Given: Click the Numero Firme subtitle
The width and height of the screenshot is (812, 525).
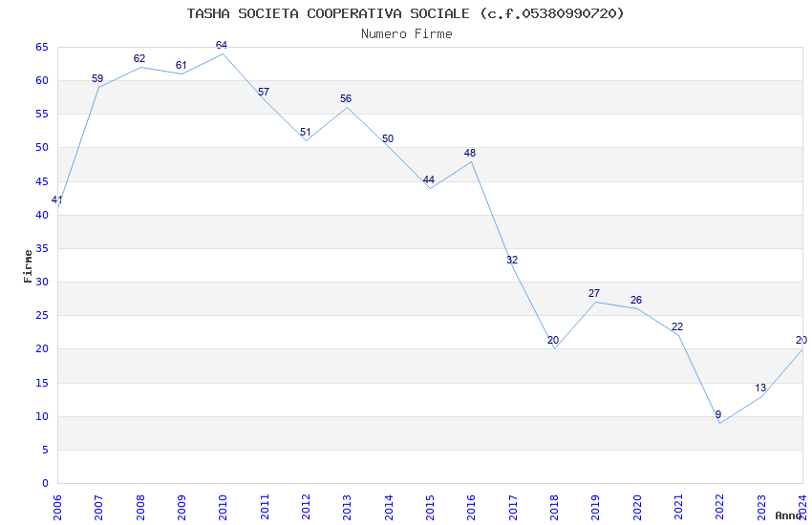Looking at the screenshot, I should coord(406,33).
